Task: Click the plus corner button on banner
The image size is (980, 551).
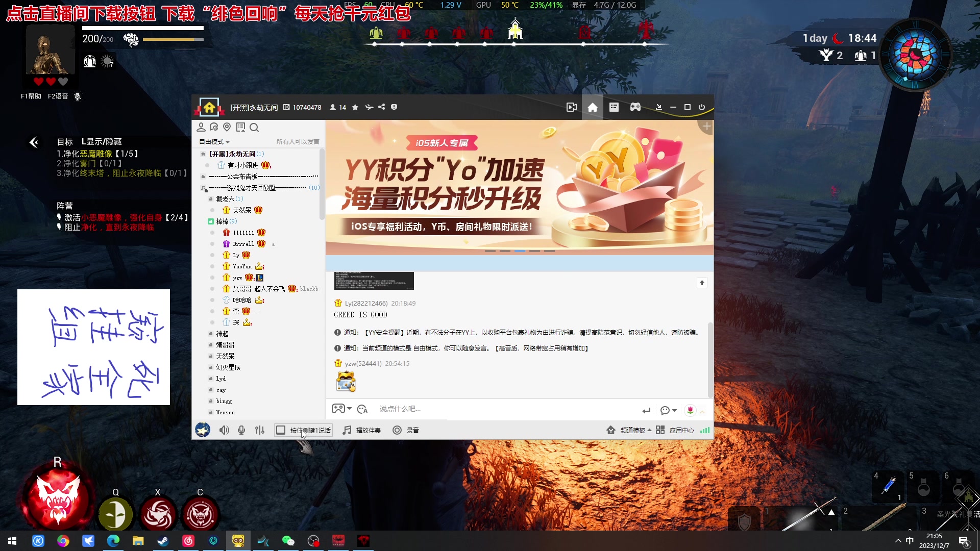Action: 707,126
